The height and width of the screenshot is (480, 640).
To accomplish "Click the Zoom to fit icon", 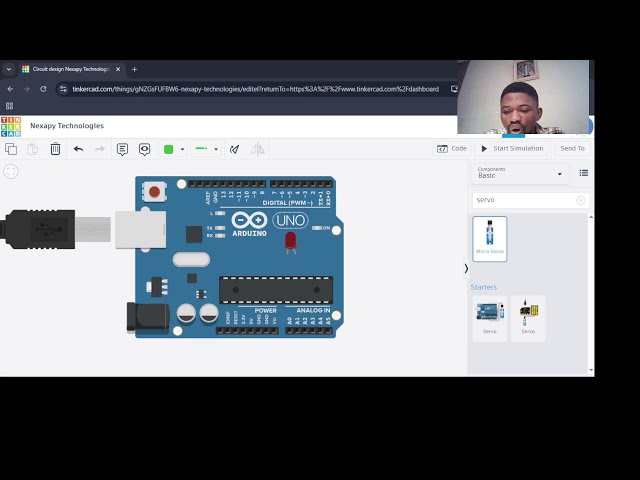I will click(11, 171).
